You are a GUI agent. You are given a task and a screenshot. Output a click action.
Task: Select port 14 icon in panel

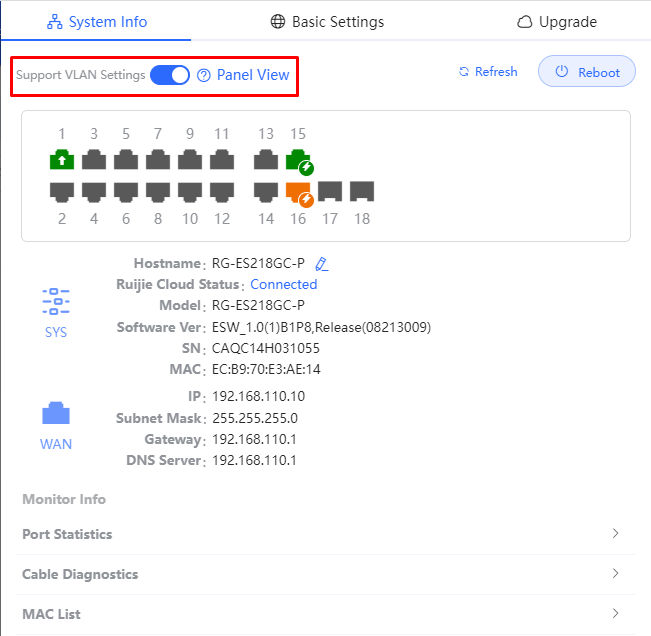(266, 192)
